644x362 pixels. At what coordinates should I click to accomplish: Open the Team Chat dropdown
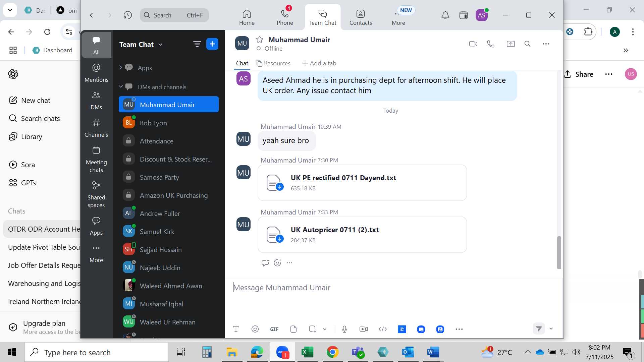tap(141, 45)
